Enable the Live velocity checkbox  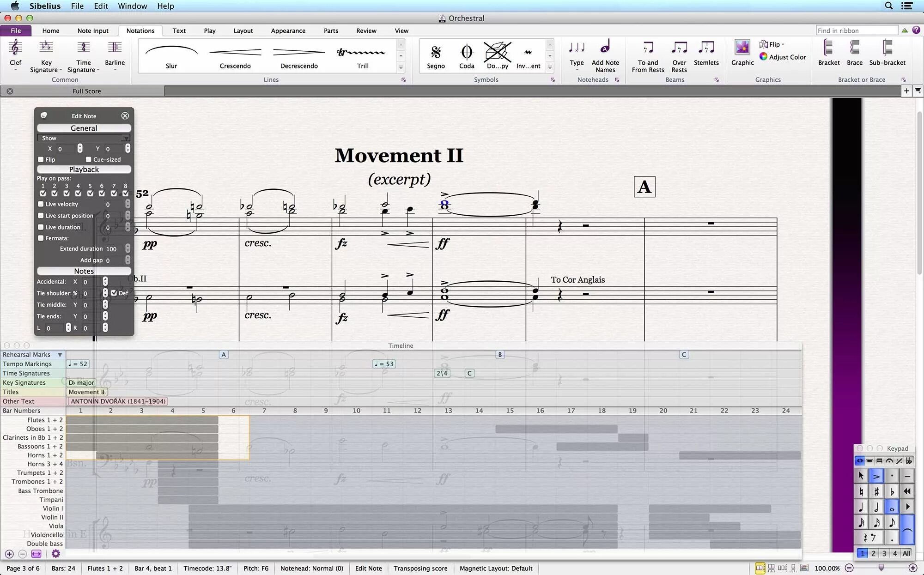pos(41,204)
